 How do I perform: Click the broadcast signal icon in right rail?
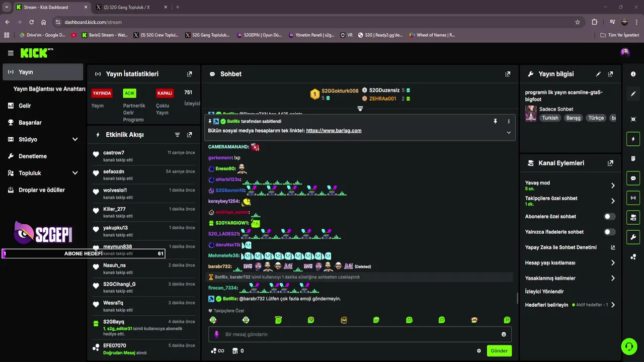633,198
